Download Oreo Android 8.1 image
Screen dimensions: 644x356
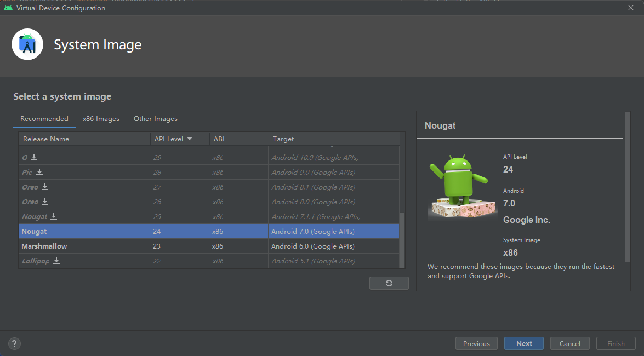pos(45,187)
